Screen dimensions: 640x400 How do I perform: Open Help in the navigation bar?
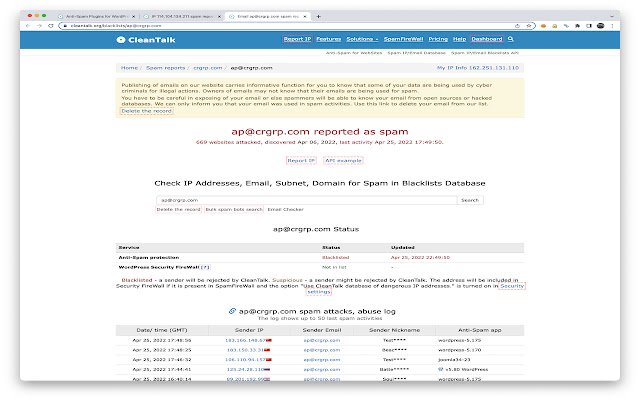point(459,39)
